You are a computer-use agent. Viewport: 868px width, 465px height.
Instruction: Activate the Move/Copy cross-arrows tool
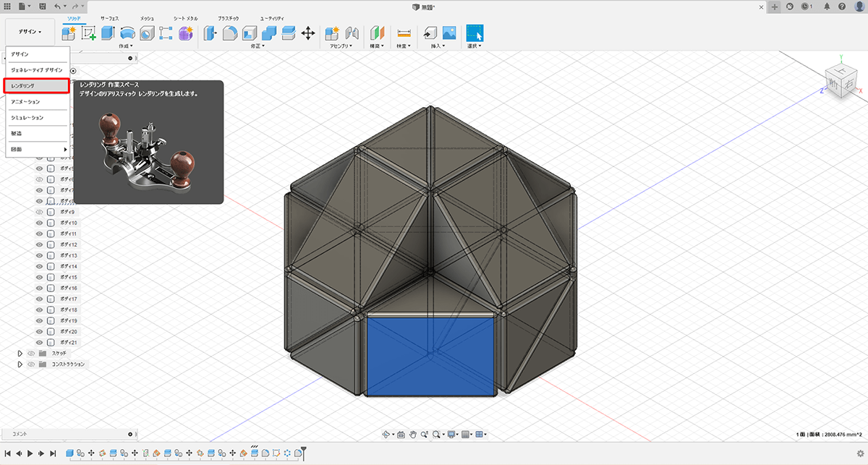(307, 33)
